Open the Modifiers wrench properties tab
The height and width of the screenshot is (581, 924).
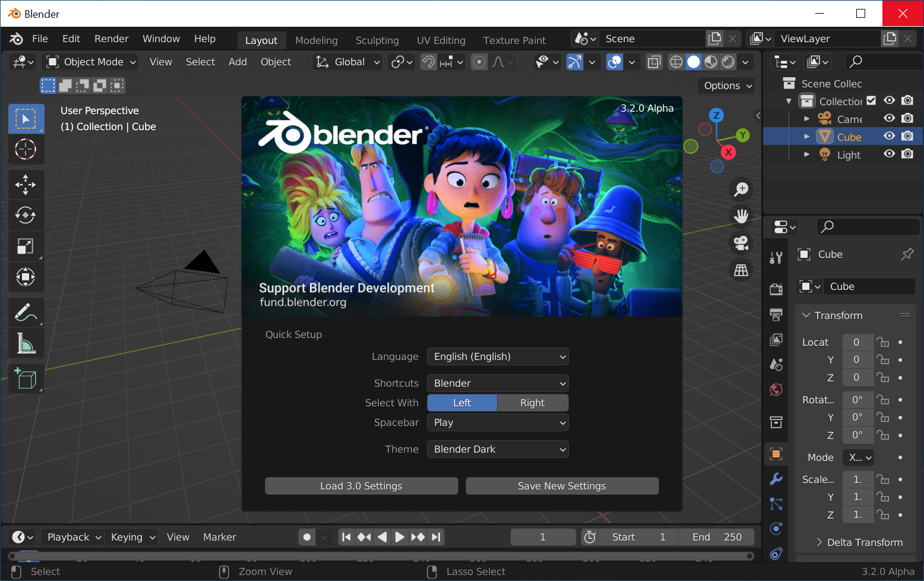(x=776, y=479)
